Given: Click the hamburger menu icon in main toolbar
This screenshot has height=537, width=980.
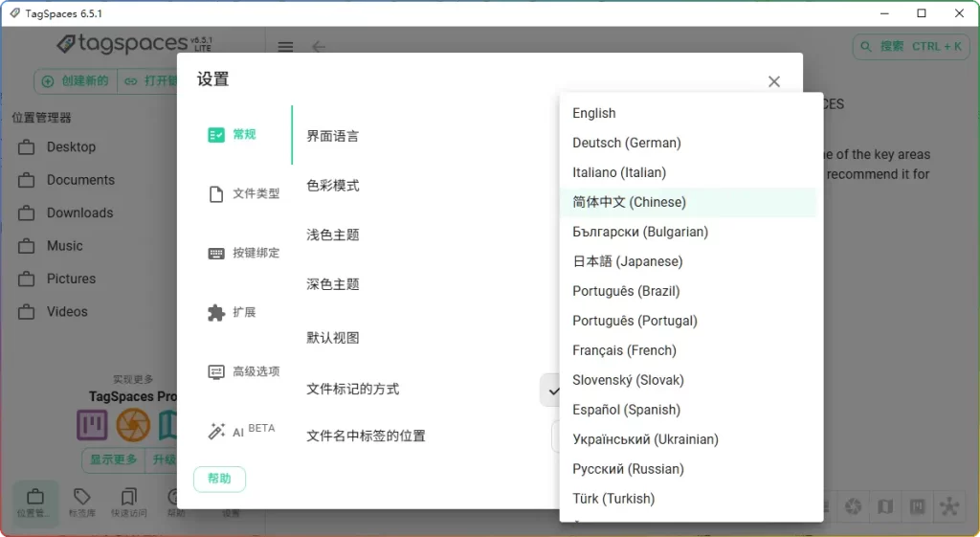Looking at the screenshot, I should pos(285,47).
